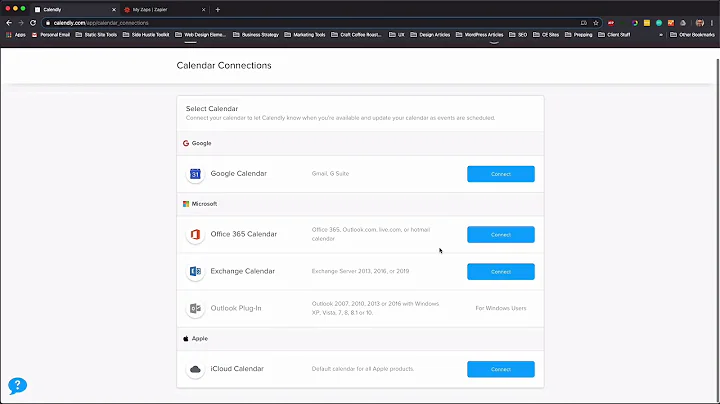Click the yellow square extension icon
This screenshot has height=404, width=720.
(x=647, y=22)
